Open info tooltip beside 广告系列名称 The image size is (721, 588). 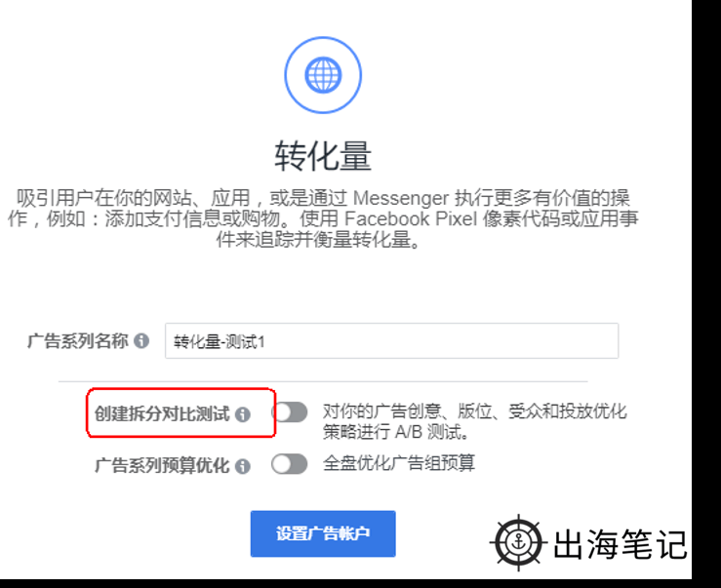pos(141,340)
